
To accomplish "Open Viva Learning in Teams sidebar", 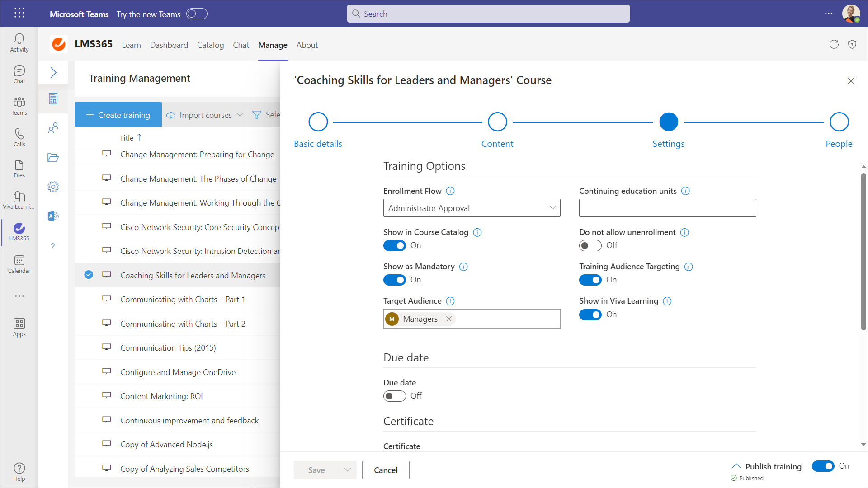I will point(19,200).
